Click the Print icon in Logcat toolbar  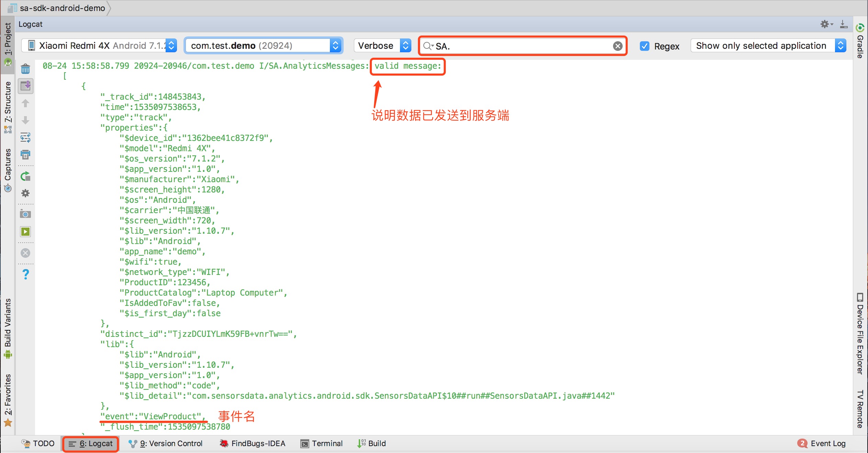[25, 155]
